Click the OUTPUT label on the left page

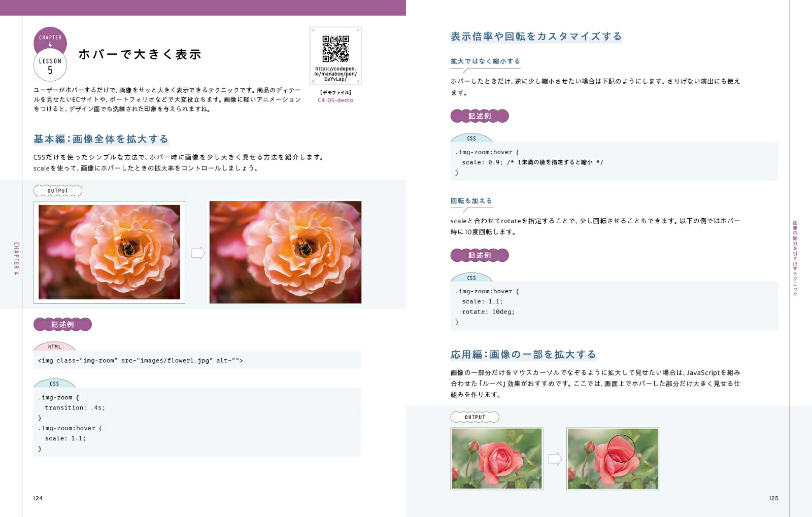[x=57, y=191]
